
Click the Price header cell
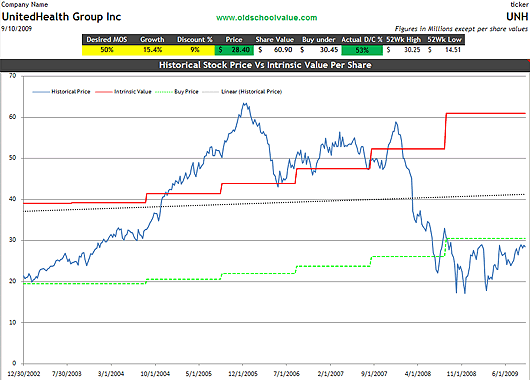coord(234,40)
